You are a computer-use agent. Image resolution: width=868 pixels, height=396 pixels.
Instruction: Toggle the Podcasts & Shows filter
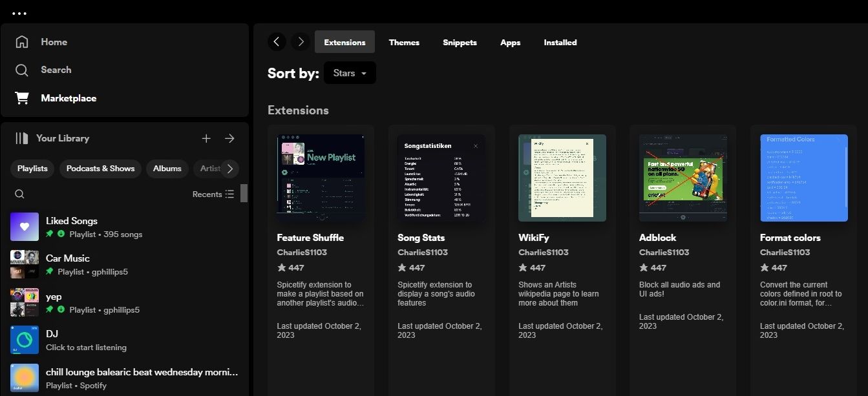point(100,169)
